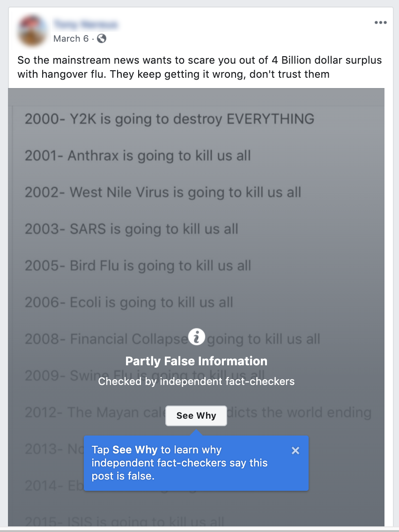Click the '2015- ISIS' line at bottom
The image size is (399, 532).
tap(124, 522)
